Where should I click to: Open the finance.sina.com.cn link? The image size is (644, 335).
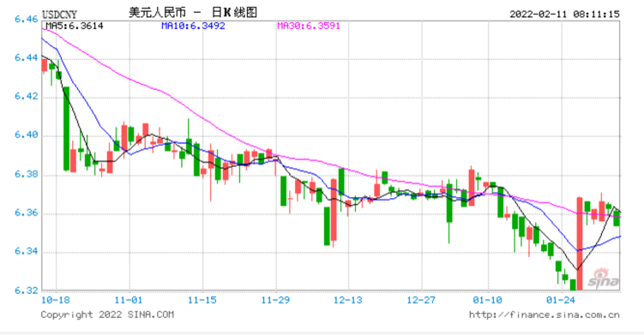point(545,315)
